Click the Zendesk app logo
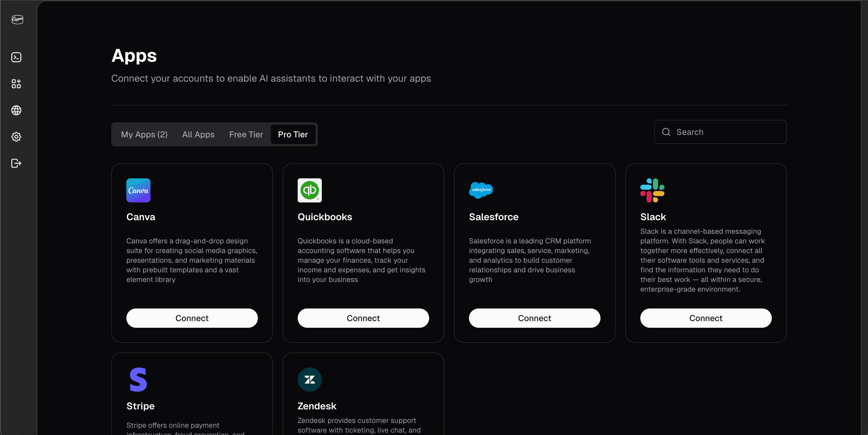This screenshot has width=868, height=435. pos(309,380)
